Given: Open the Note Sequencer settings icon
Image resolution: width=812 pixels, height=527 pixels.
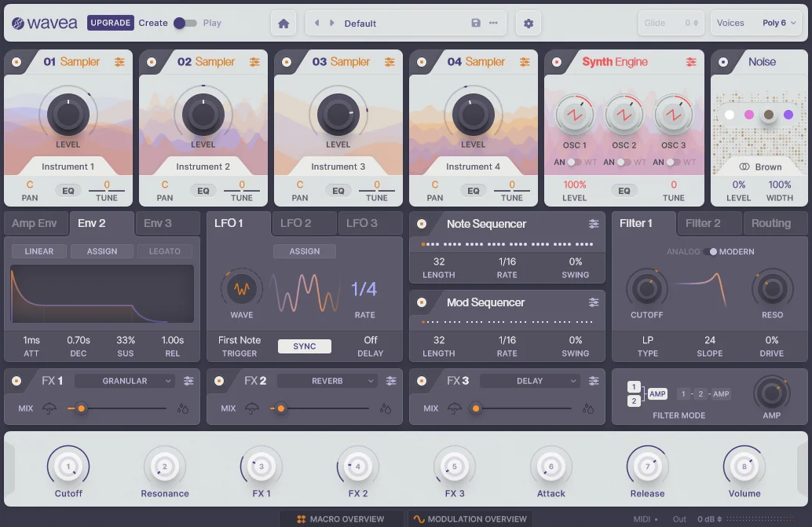Looking at the screenshot, I should coord(594,224).
